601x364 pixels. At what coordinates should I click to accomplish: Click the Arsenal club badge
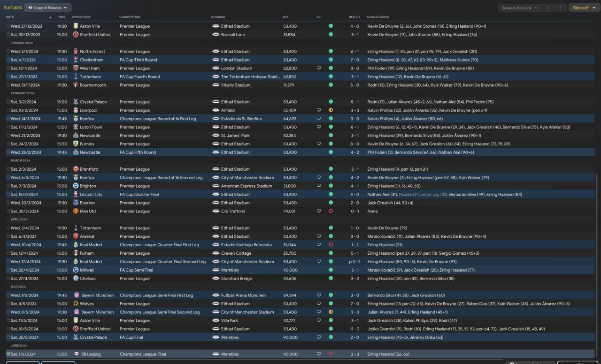[76, 236]
